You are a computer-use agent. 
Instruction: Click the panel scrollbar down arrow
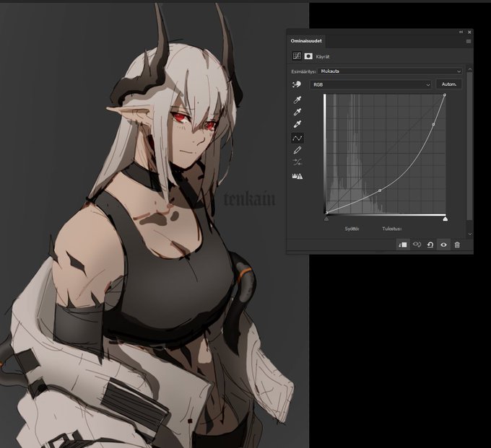469,234
